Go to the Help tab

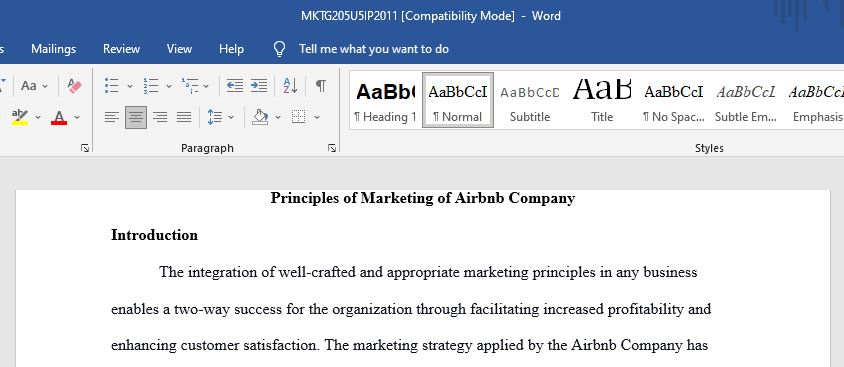click(231, 49)
